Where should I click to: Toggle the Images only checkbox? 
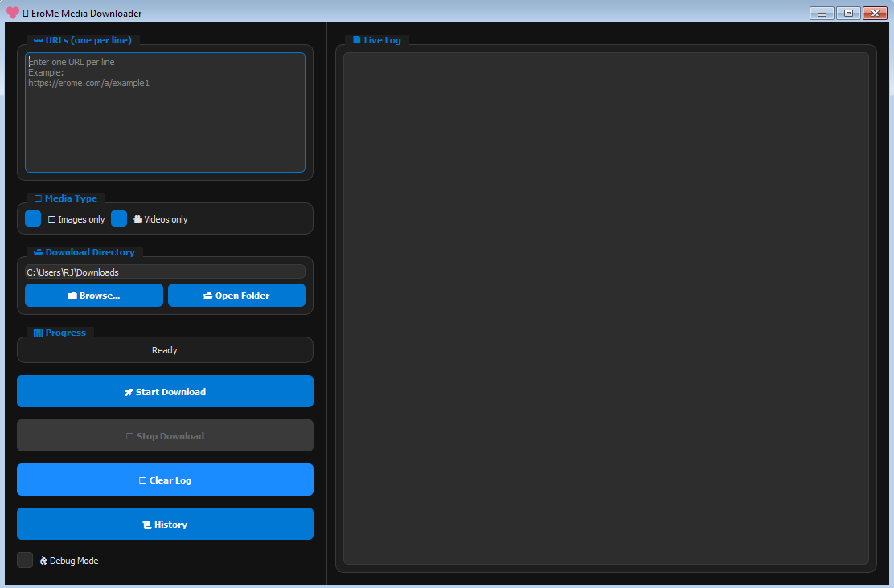point(33,218)
